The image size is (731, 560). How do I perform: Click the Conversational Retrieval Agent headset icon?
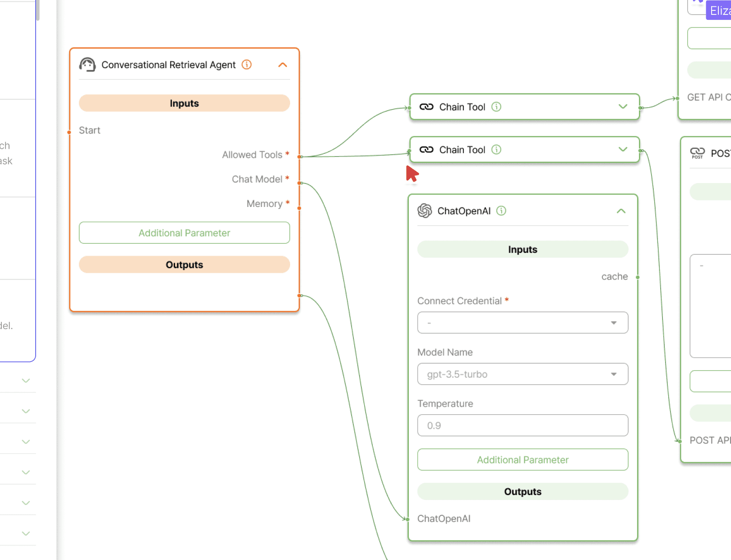click(88, 64)
